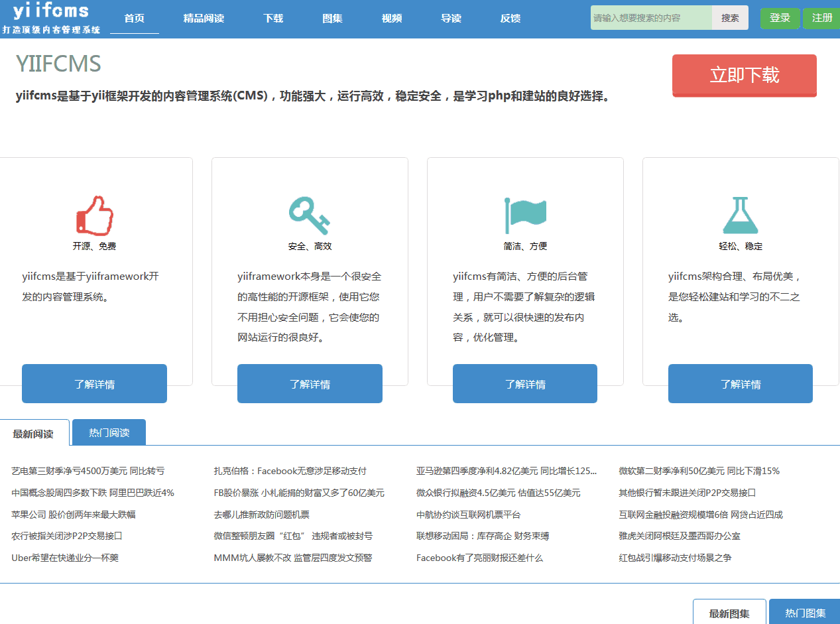Viewport: 840px width, 624px height.
Task: Select 视频 in the top navigation
Action: pos(392,19)
